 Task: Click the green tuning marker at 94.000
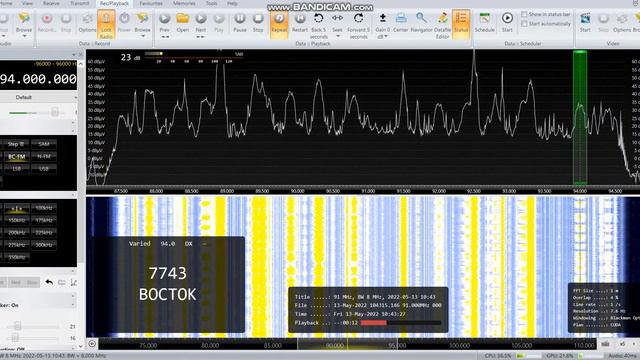[x=580, y=118]
